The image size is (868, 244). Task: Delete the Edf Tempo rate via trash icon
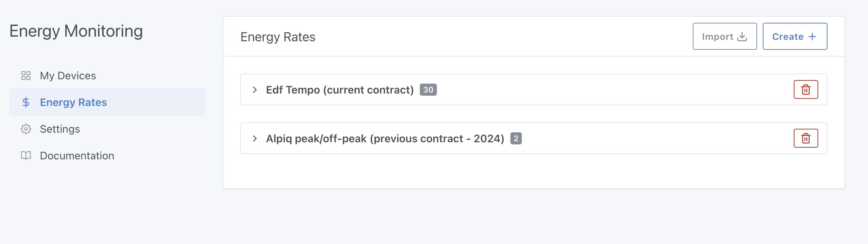[x=806, y=90]
